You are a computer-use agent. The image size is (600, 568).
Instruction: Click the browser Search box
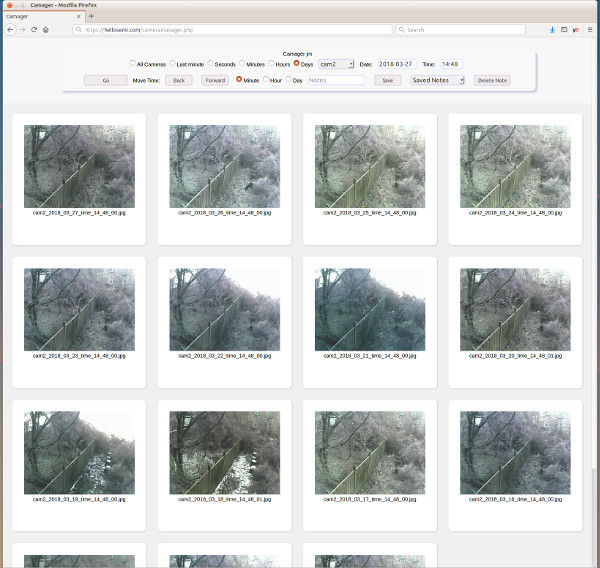[x=460, y=29]
